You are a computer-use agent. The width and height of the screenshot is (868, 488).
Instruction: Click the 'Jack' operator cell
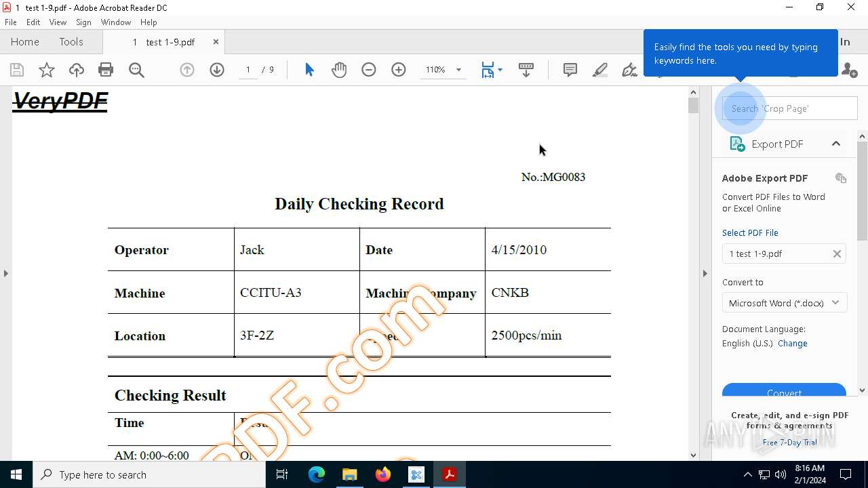[x=297, y=249]
